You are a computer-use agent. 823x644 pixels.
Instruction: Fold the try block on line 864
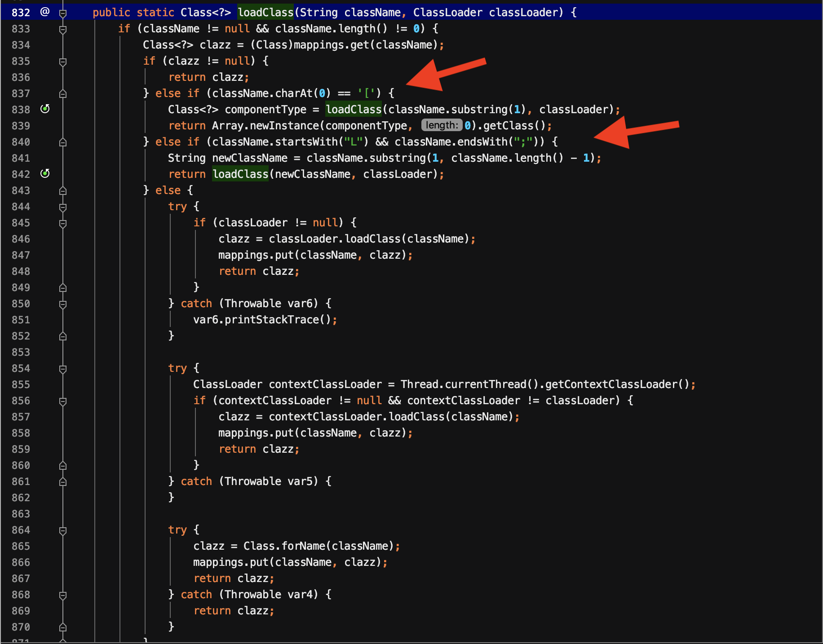coord(63,530)
